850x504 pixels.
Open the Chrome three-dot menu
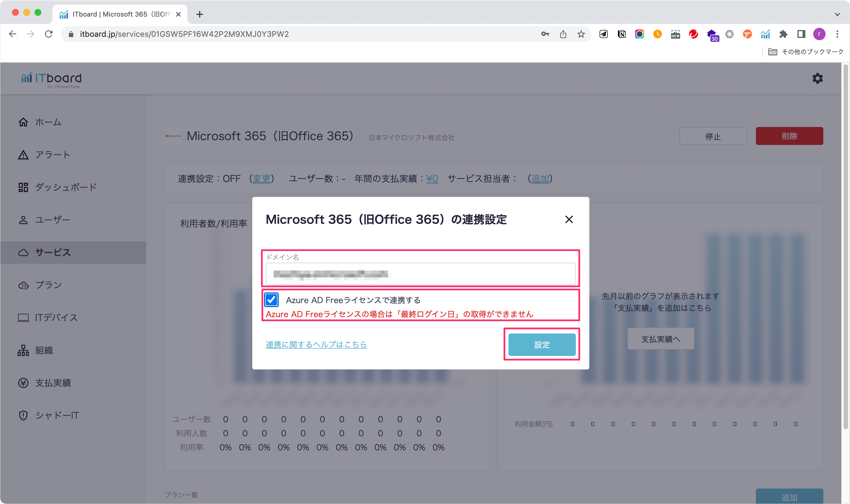coord(837,34)
